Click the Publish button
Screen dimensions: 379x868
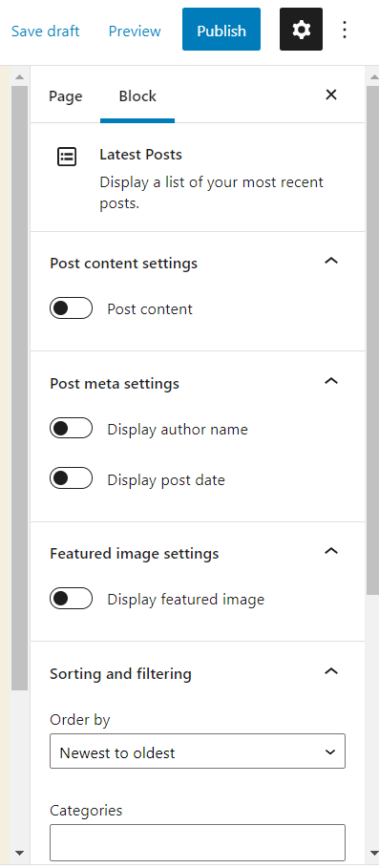[x=221, y=30]
